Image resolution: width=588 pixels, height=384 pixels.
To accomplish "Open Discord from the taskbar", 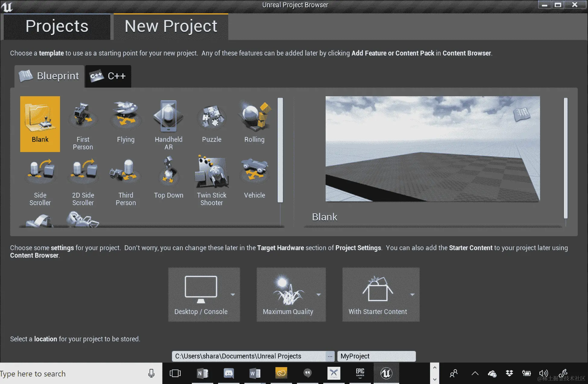I will [229, 373].
